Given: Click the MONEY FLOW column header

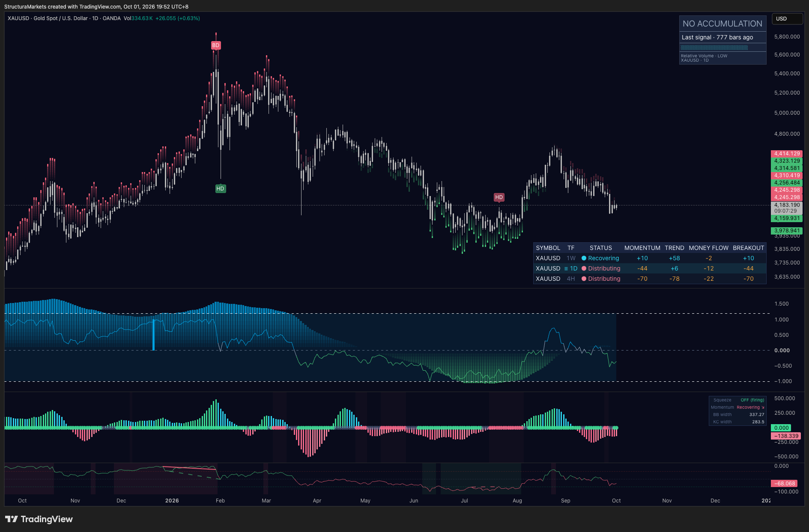Looking at the screenshot, I should click(x=708, y=248).
